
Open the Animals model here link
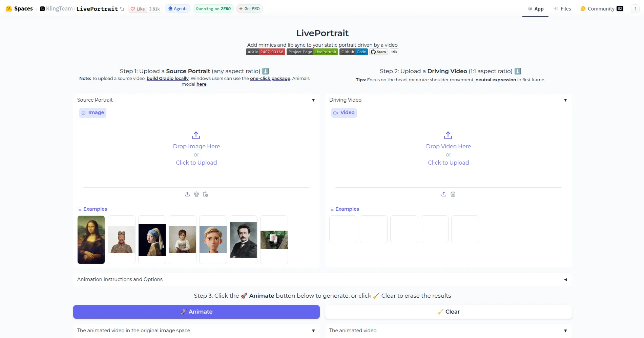point(201,84)
